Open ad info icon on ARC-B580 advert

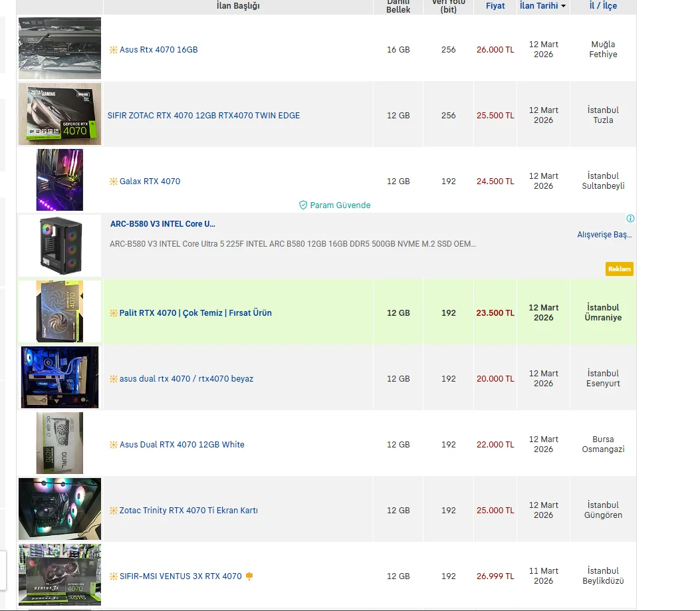click(x=630, y=219)
